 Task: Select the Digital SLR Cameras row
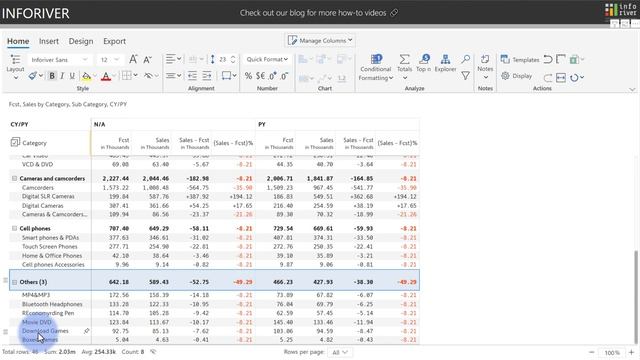point(214,196)
